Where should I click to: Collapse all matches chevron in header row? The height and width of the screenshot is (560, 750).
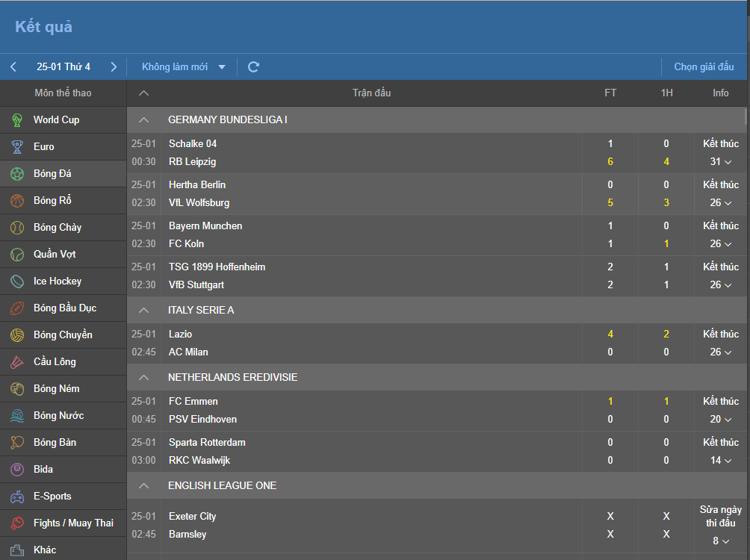pos(143,93)
